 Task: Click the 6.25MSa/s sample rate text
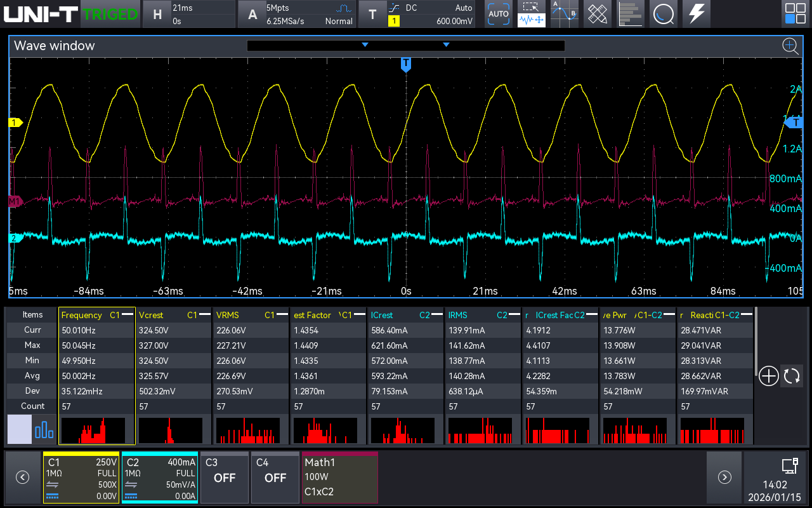click(x=285, y=21)
